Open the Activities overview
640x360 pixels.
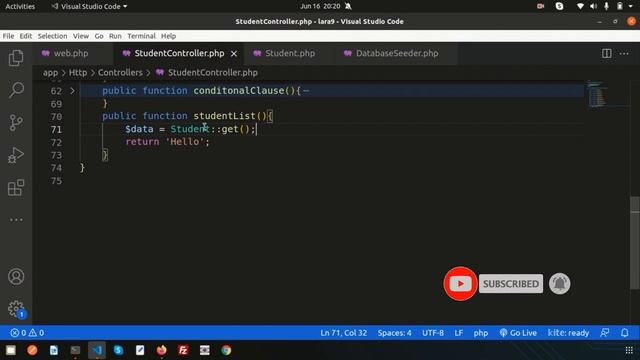coord(20,6)
